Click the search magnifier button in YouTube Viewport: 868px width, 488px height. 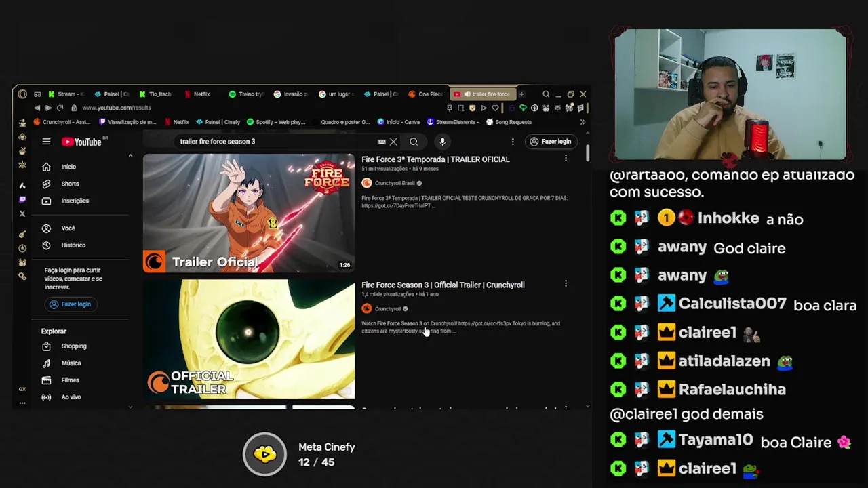tap(413, 142)
